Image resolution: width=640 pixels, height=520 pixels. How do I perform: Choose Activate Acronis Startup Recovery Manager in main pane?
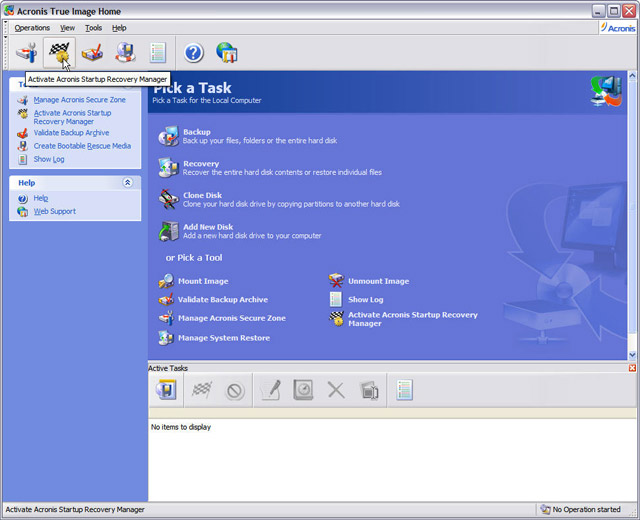point(412,319)
